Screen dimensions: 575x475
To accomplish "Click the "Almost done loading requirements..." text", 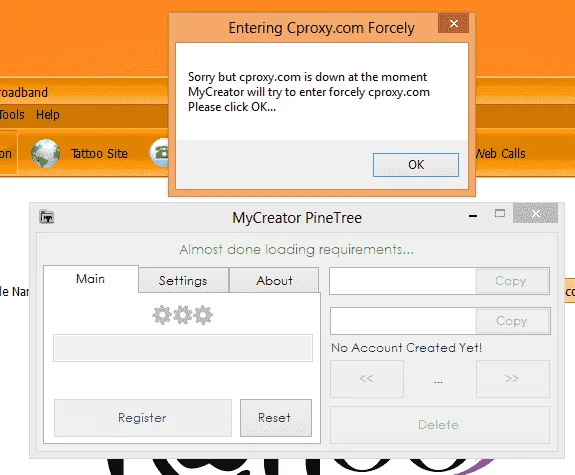I will 297,250.
